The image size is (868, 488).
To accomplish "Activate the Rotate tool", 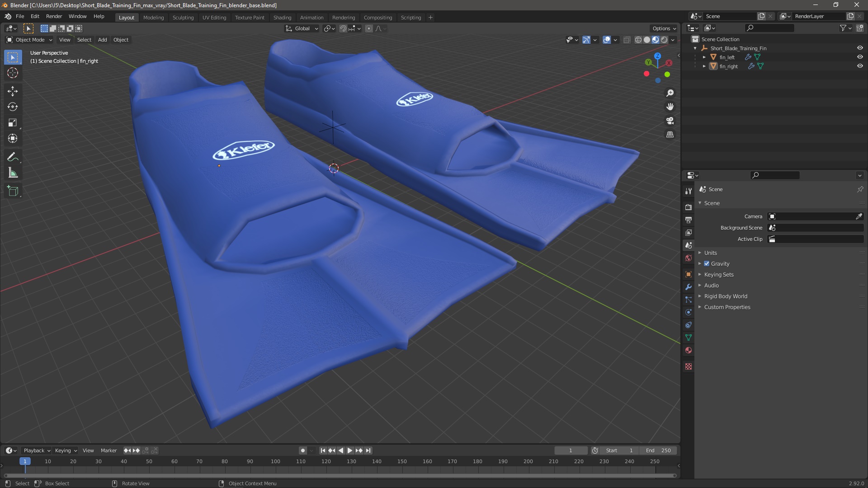I will tap(13, 107).
